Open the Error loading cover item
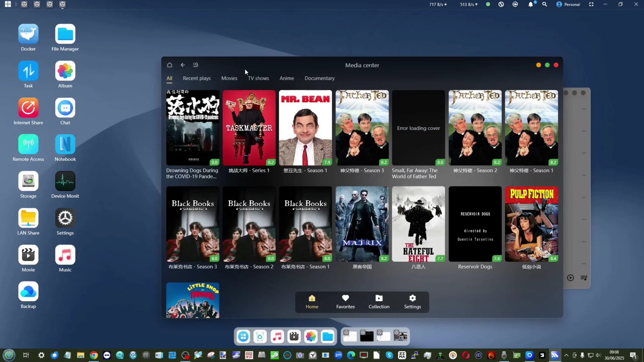The width and height of the screenshot is (644, 362). [x=418, y=128]
